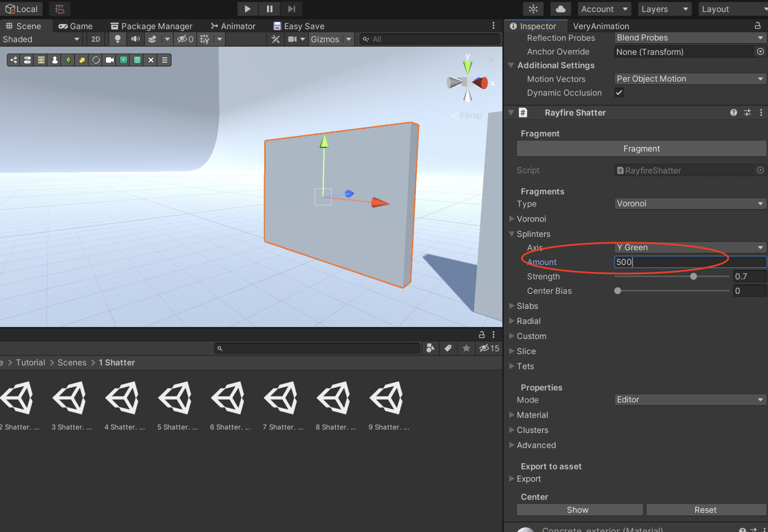Image resolution: width=768 pixels, height=532 pixels.
Task: Click the grid visibility icon in Scene toolbar
Action: (x=204, y=39)
